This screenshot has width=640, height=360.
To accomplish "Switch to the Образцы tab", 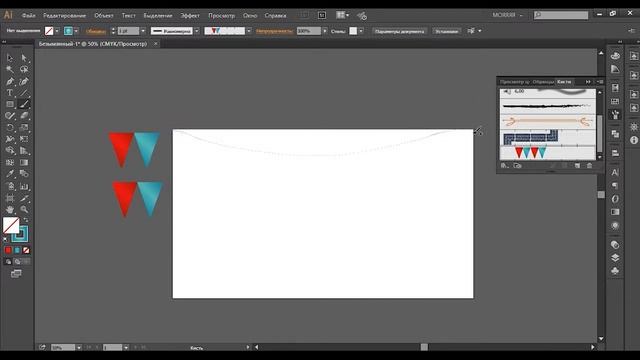I will point(543,82).
